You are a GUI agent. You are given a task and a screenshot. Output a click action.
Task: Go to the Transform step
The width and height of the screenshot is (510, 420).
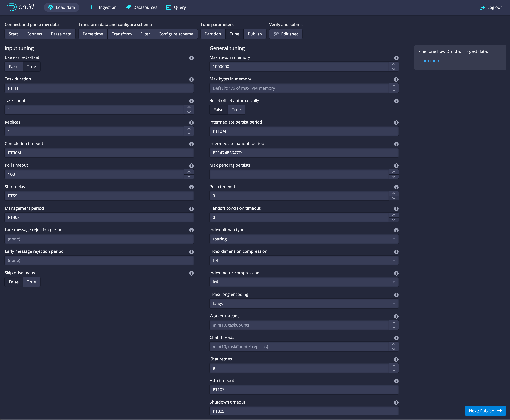pos(122,34)
